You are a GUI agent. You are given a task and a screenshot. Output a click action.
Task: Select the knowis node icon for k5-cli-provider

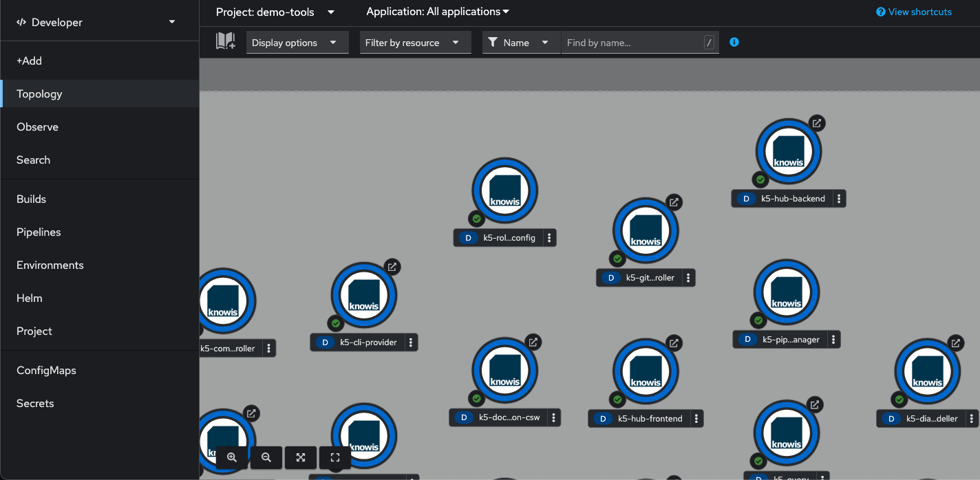point(363,295)
